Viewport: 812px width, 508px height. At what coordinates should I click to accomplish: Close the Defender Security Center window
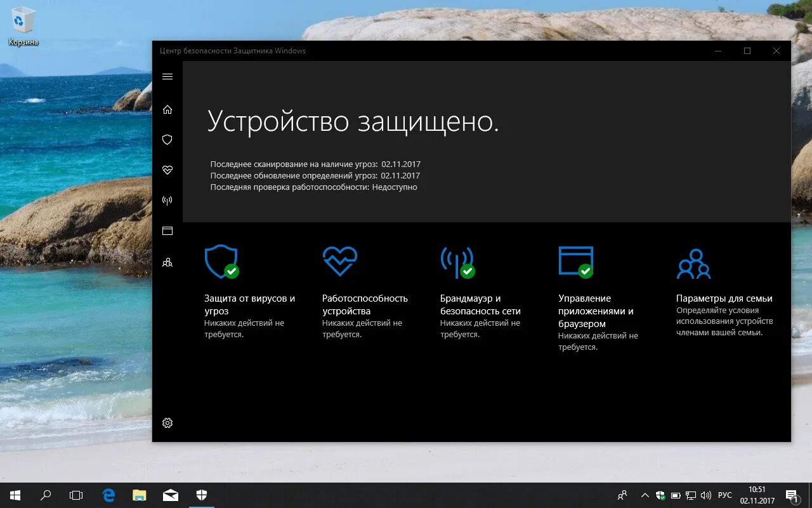tap(776, 51)
